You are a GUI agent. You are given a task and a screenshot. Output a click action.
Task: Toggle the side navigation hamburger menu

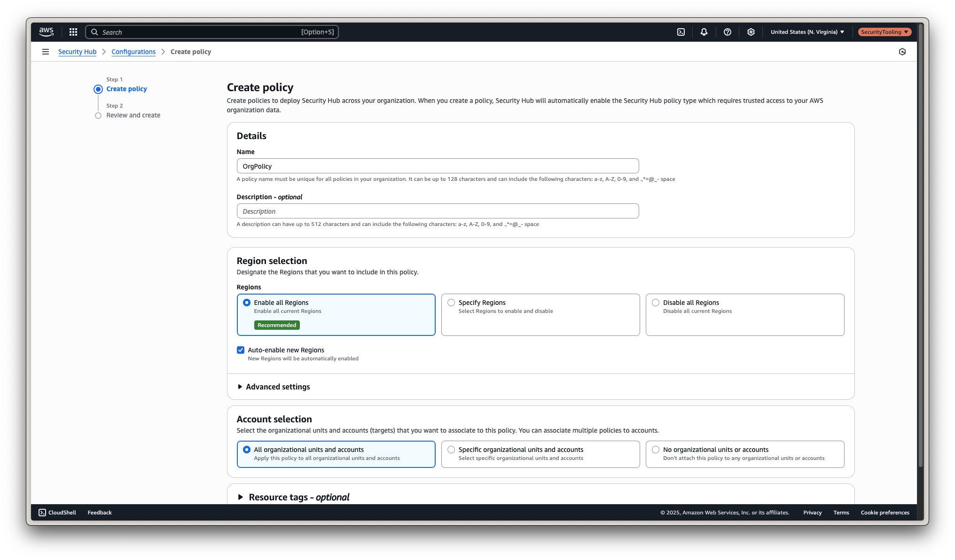[x=46, y=52]
